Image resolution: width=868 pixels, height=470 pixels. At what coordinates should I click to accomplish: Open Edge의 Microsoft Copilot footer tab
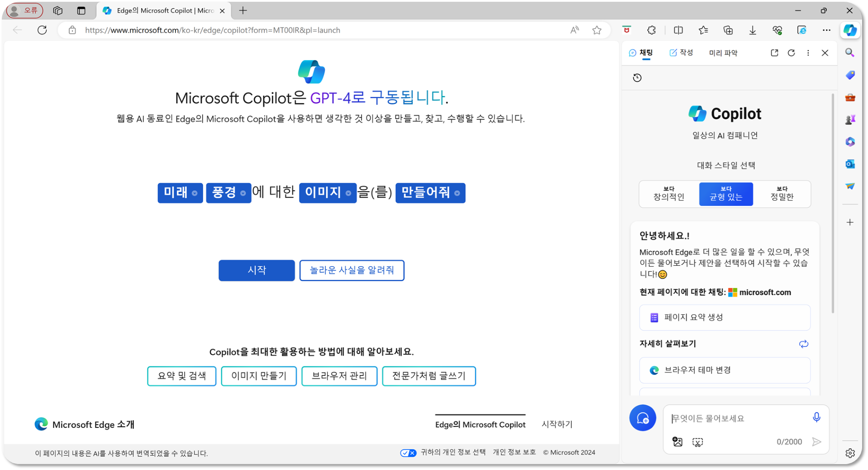pyautogui.click(x=480, y=424)
